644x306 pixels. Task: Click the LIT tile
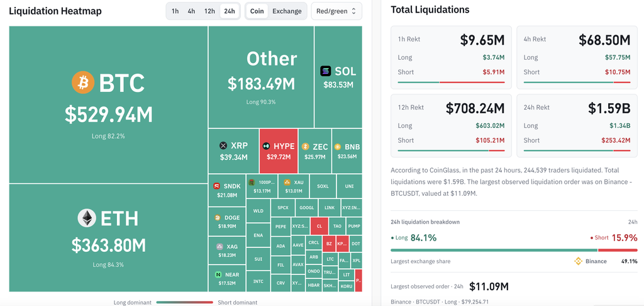pyautogui.click(x=347, y=275)
